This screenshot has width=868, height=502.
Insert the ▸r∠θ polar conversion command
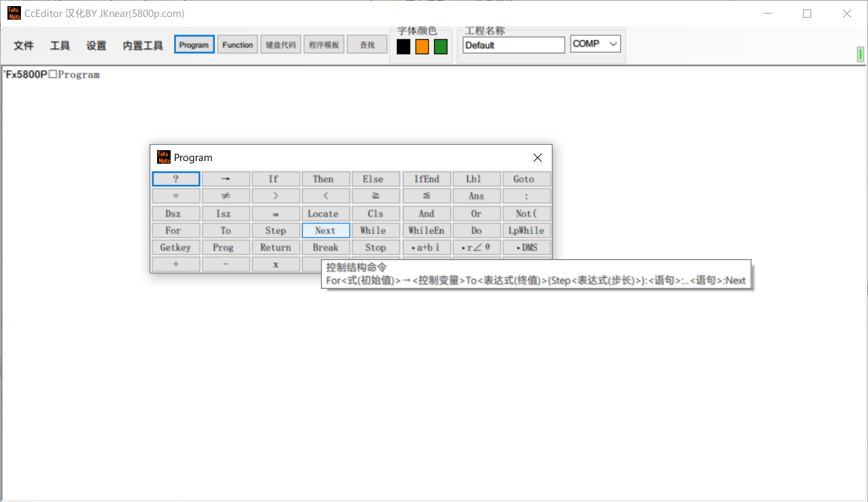(477, 248)
